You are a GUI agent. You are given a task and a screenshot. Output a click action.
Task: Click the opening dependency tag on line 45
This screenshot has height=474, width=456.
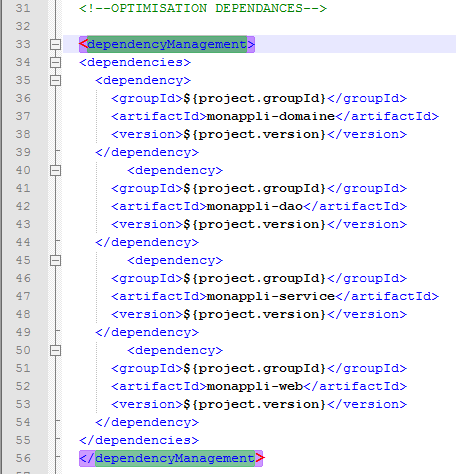(175, 260)
